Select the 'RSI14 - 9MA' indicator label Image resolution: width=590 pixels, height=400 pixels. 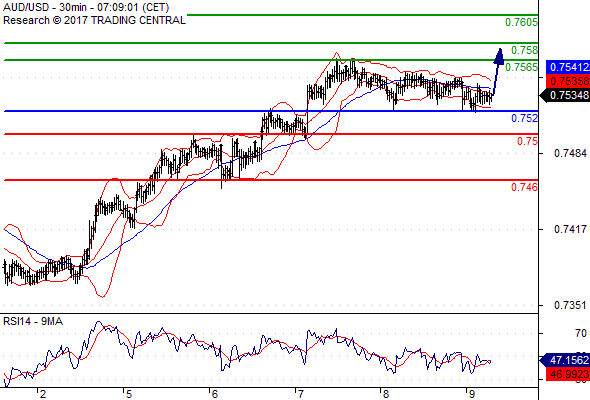tap(33, 321)
